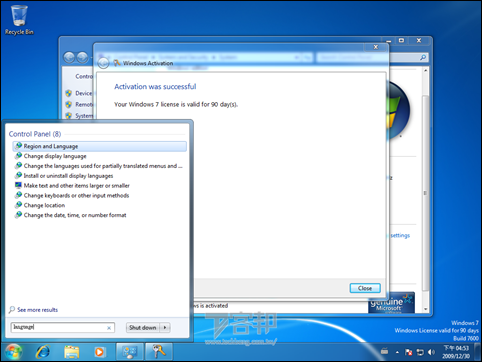Image resolution: width=482 pixels, height=362 pixels.
Task: Show hidden tray icons arrow
Action: click(397, 352)
